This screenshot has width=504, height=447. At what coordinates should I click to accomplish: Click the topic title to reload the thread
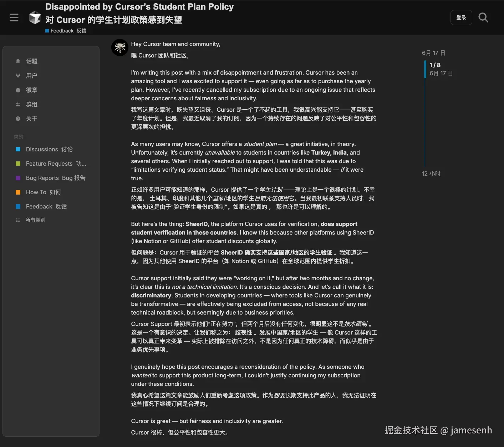pyautogui.click(x=139, y=6)
